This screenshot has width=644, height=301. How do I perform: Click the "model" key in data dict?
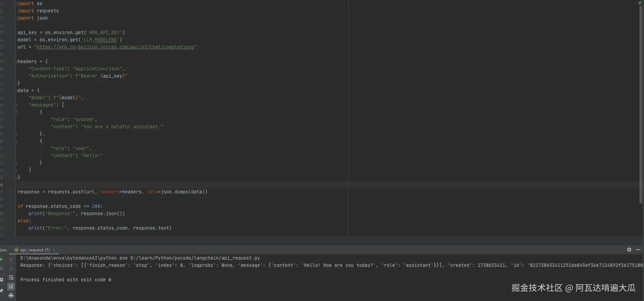pyautogui.click(x=38, y=98)
